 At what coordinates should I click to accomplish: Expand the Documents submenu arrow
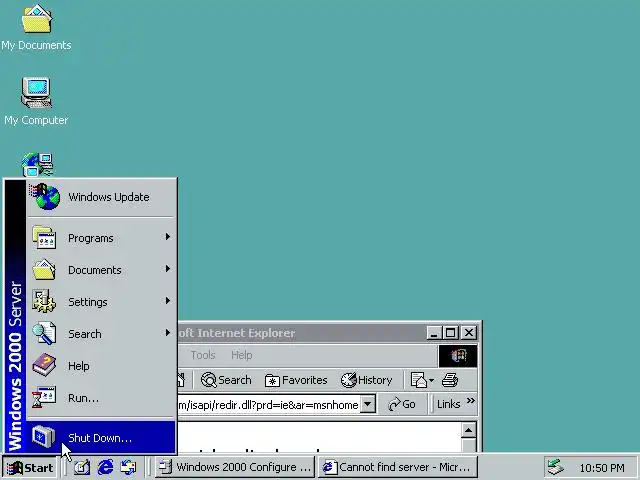pyautogui.click(x=167, y=269)
